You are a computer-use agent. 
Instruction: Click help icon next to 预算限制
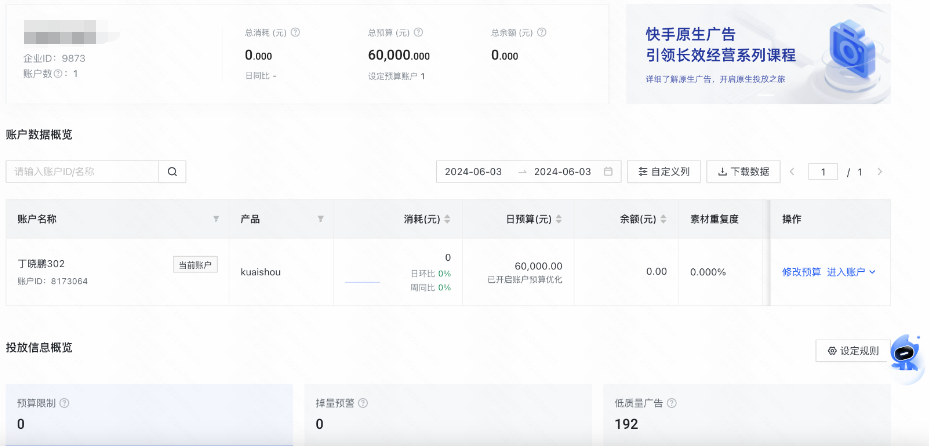click(64, 403)
